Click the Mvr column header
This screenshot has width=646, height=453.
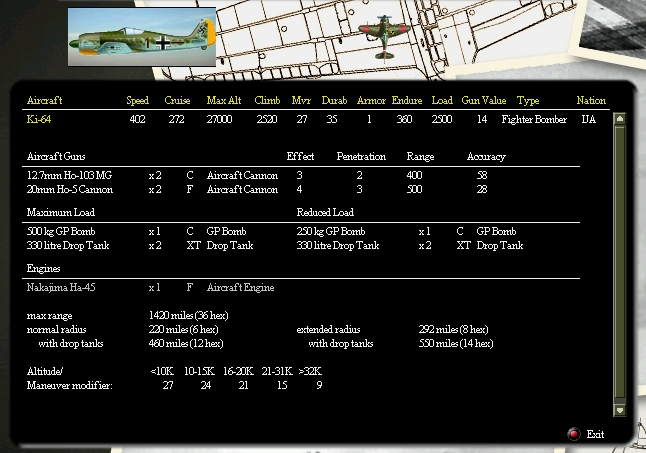pos(301,100)
